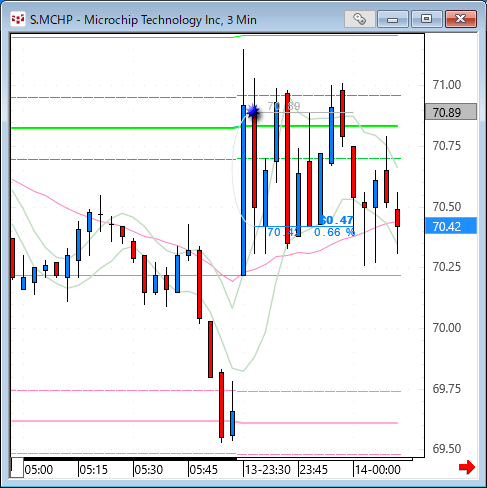Click the 71.00 price axis value
Viewport: 487px width, 488px height.
(447, 85)
